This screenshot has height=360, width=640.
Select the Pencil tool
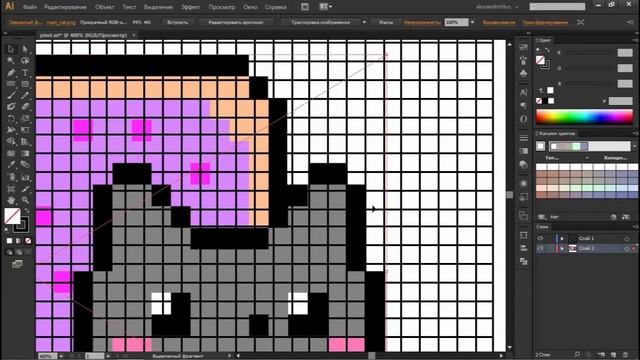coord(25,96)
